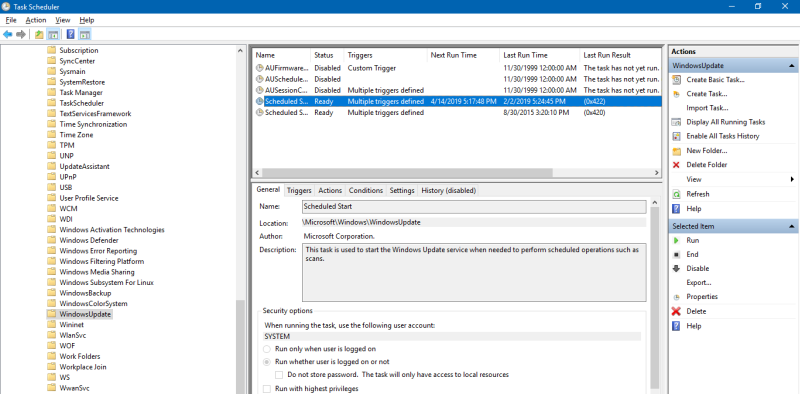The image size is (800, 394).
Task: Select the AUSessionC... disabled task row
Action: pos(457,90)
